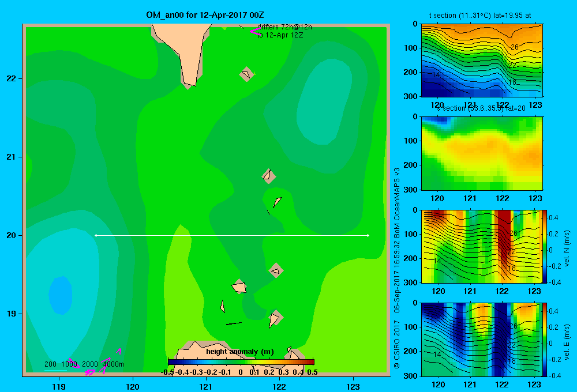Open the eastward velocity section plot
The width and height of the screenshot is (577, 392).
(481, 340)
